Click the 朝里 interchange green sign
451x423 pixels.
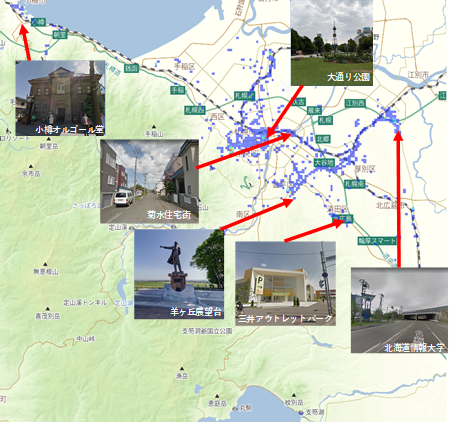[60, 34]
